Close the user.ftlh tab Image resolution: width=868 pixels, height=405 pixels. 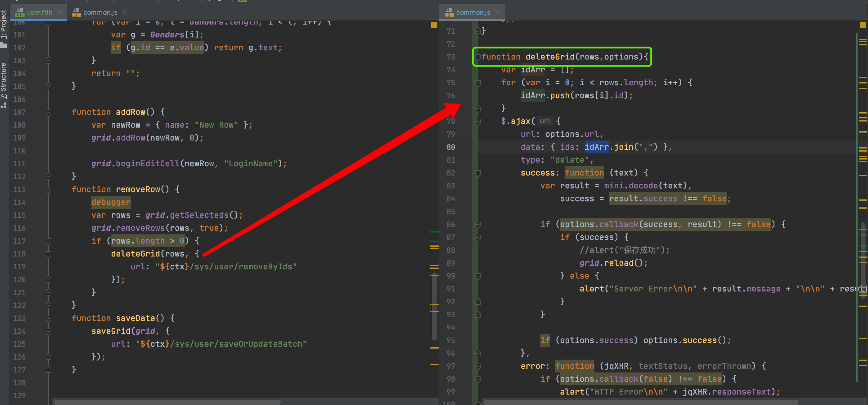(60, 13)
